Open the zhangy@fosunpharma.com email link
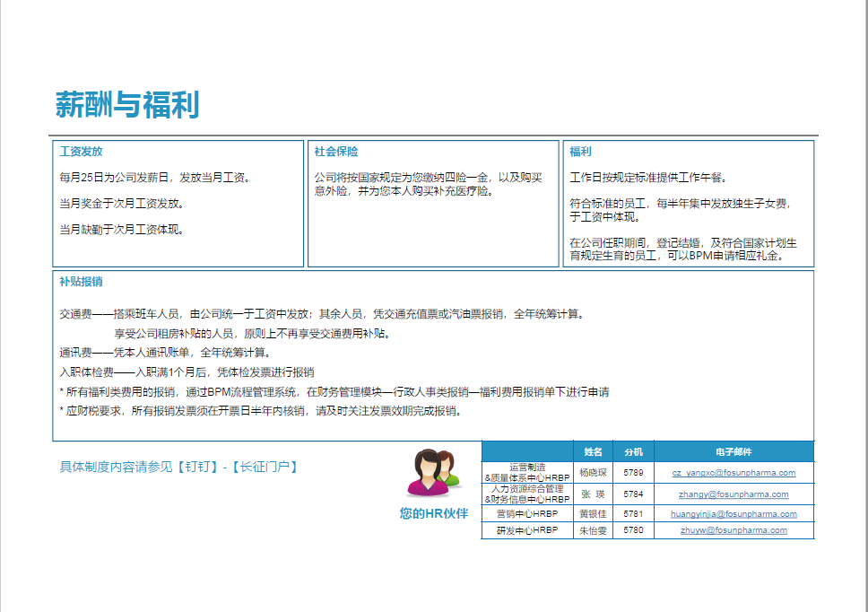The image size is (868, 612). click(x=733, y=494)
